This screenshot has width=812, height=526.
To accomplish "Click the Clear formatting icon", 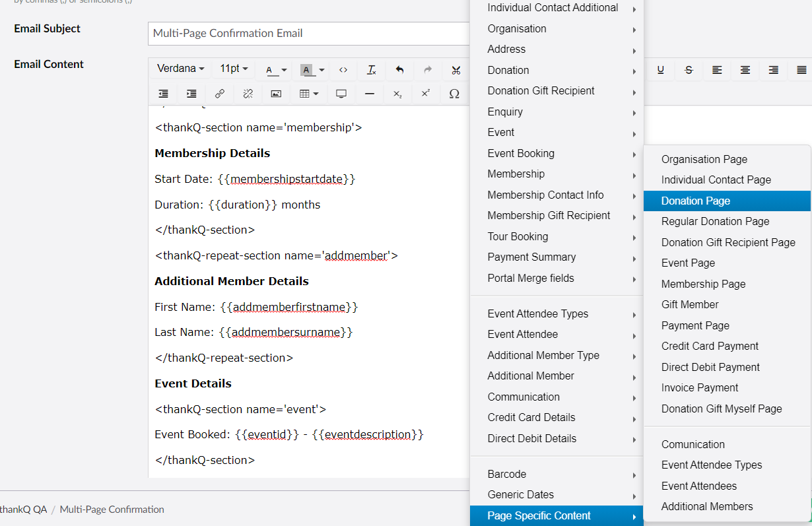I will (x=371, y=69).
